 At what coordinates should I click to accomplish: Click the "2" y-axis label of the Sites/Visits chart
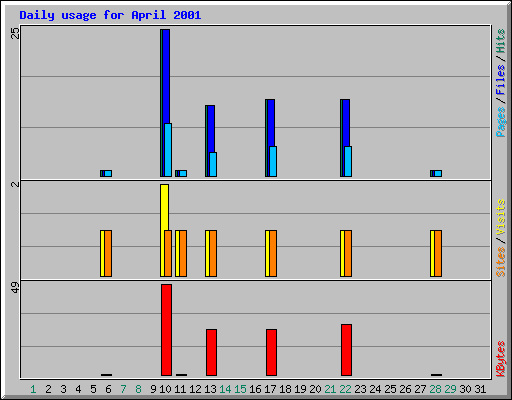coord(15,184)
